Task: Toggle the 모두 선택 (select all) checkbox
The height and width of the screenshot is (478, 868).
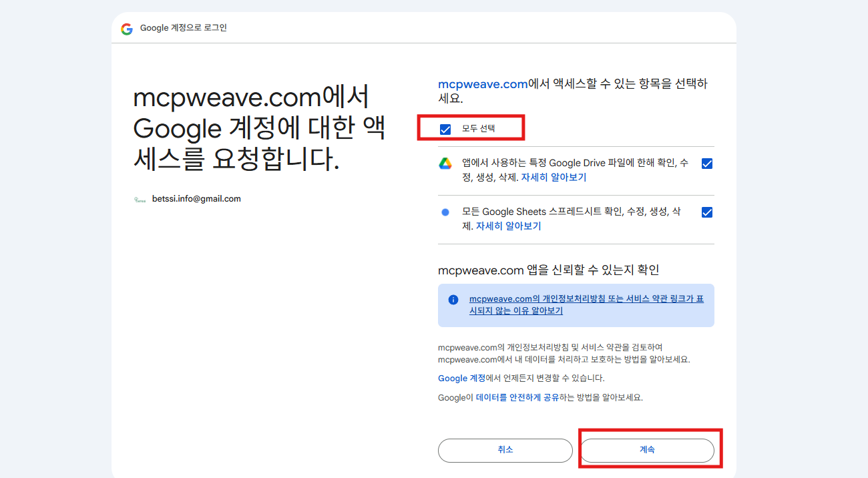Action: point(445,129)
